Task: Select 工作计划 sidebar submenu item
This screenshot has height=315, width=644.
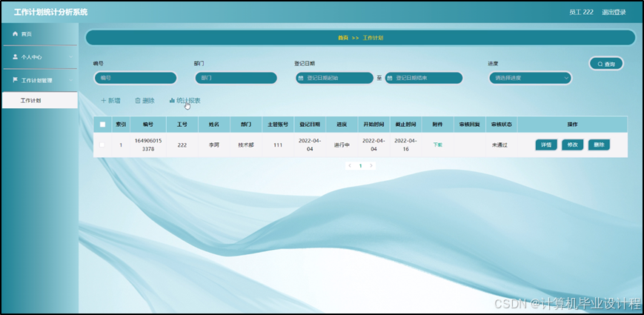Action: [39, 100]
